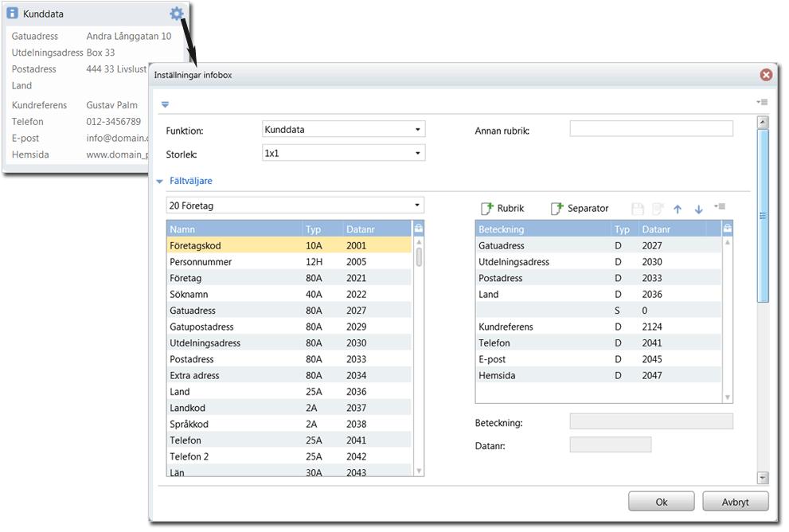Select Telefon 2041 row in Beteckning list

598,342
